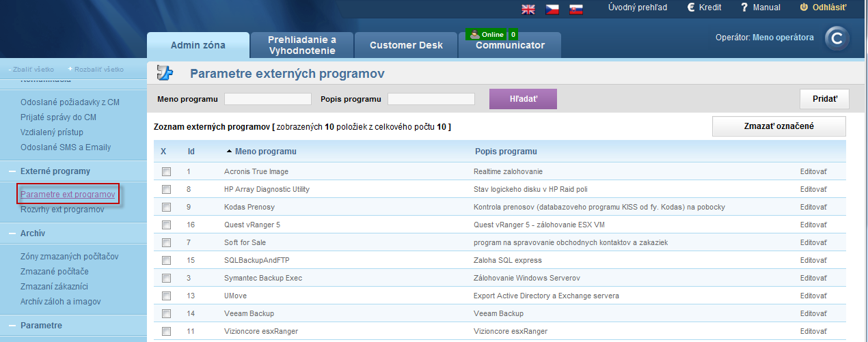Focus the Meno programu input field
Screen dimensions: 868x342
[268, 99]
